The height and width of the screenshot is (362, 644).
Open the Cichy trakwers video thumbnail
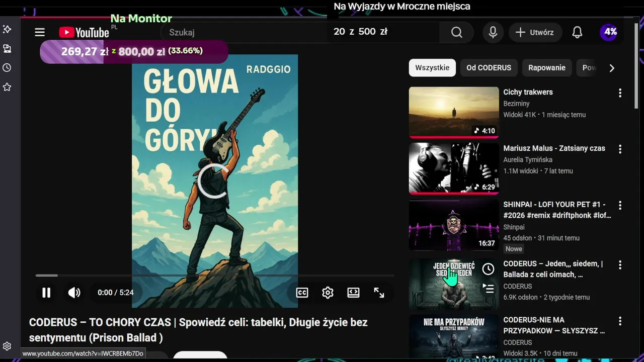point(454,112)
